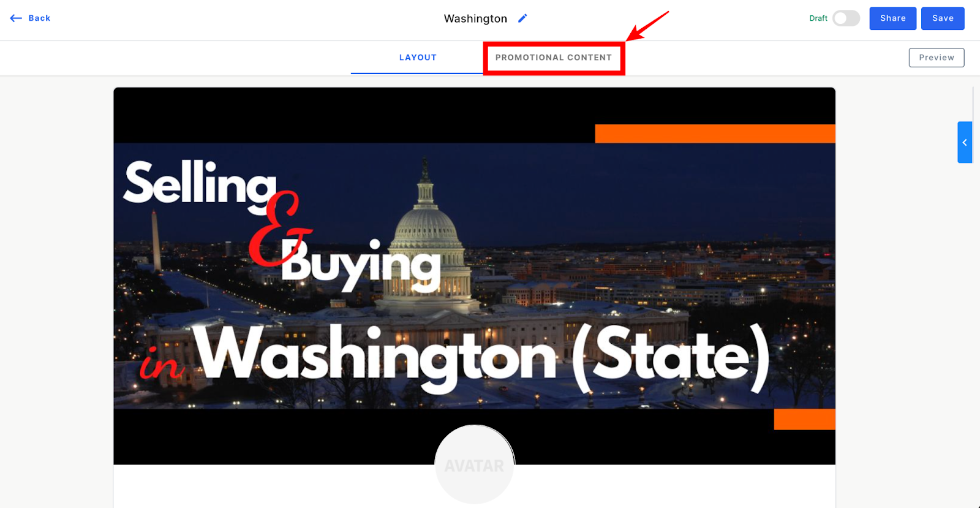Click the back arrow icon
Viewport: 980px width, 508px height.
point(16,18)
